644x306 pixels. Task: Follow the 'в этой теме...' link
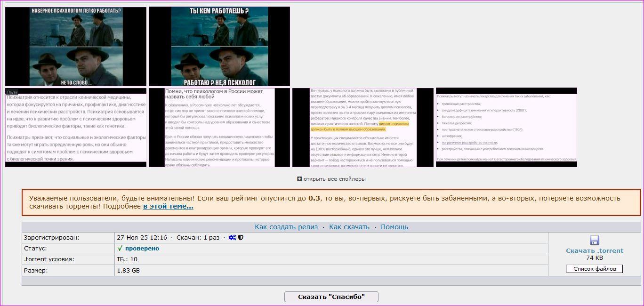168,206
